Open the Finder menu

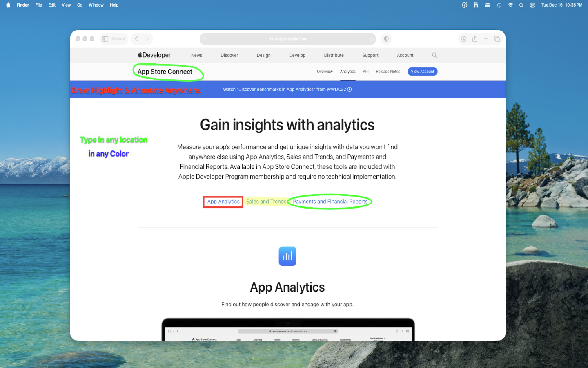tap(23, 5)
